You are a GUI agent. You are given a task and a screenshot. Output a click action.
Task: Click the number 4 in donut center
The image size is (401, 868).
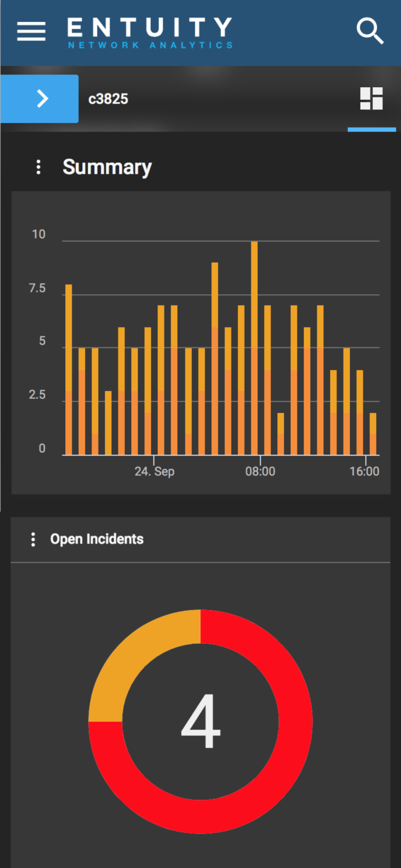click(x=200, y=721)
